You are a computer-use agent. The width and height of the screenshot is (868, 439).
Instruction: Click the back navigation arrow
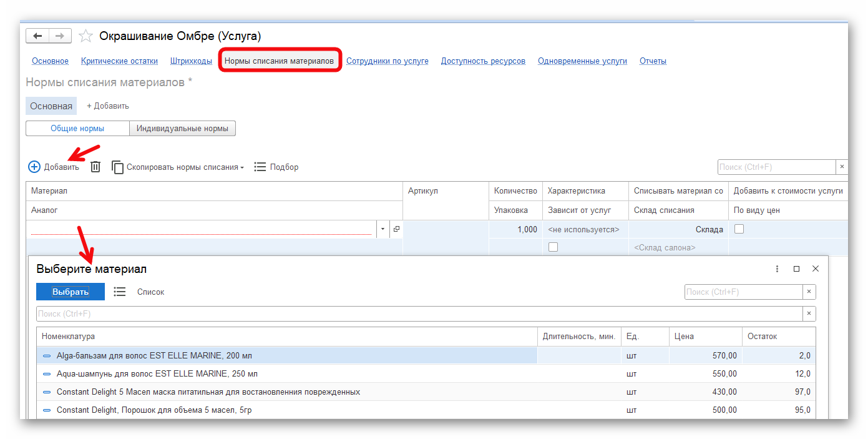(x=37, y=36)
